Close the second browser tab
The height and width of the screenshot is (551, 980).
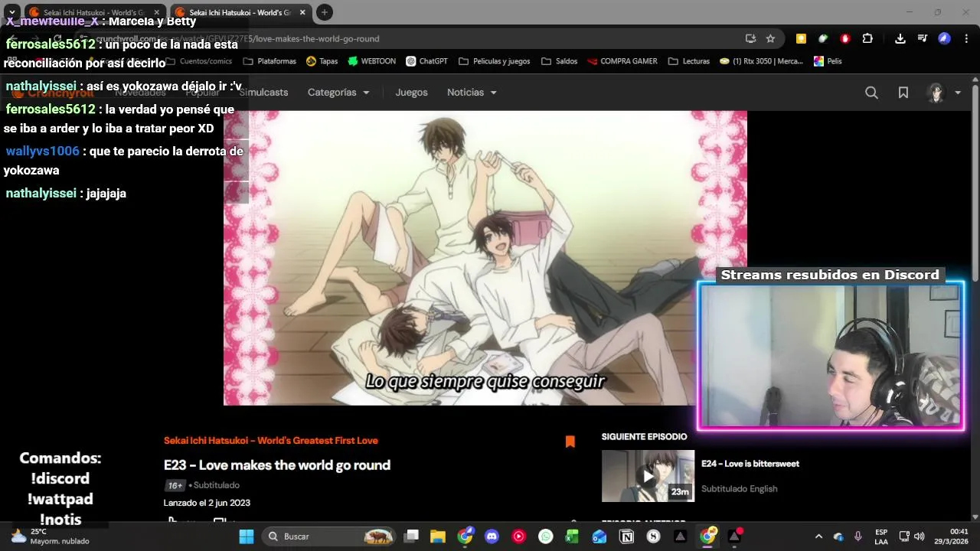point(302,12)
